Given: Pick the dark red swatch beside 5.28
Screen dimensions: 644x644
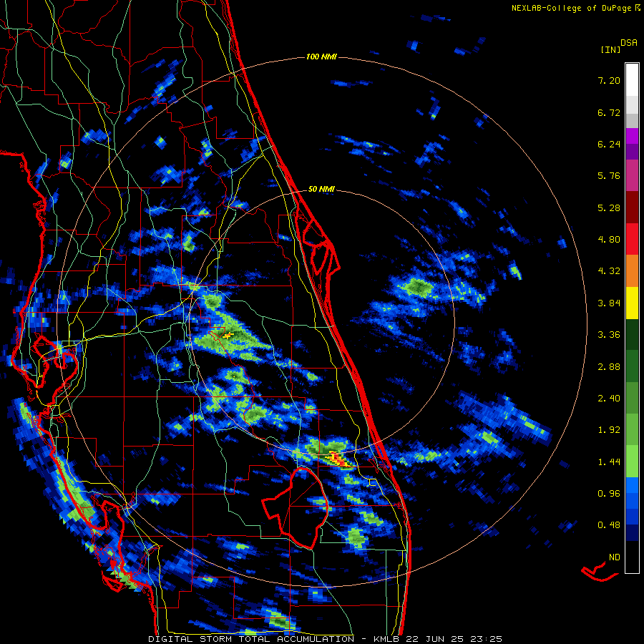Looking at the screenshot, I should point(632,208).
